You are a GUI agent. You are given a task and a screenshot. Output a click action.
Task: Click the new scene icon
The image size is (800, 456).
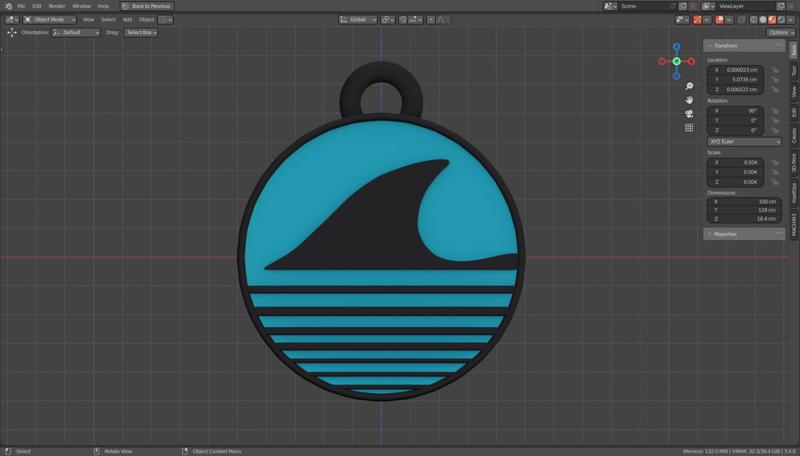coord(683,6)
